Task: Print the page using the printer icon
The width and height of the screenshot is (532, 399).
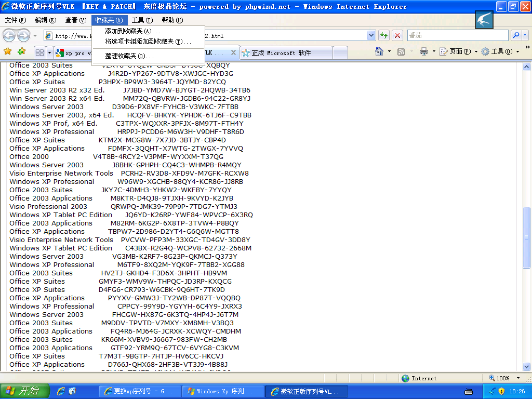Action: (424, 51)
